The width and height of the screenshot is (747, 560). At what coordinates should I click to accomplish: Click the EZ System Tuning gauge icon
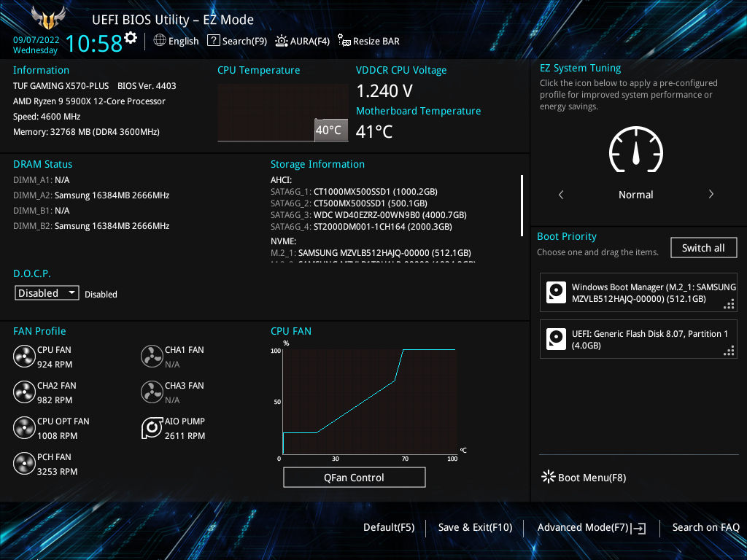[636, 149]
